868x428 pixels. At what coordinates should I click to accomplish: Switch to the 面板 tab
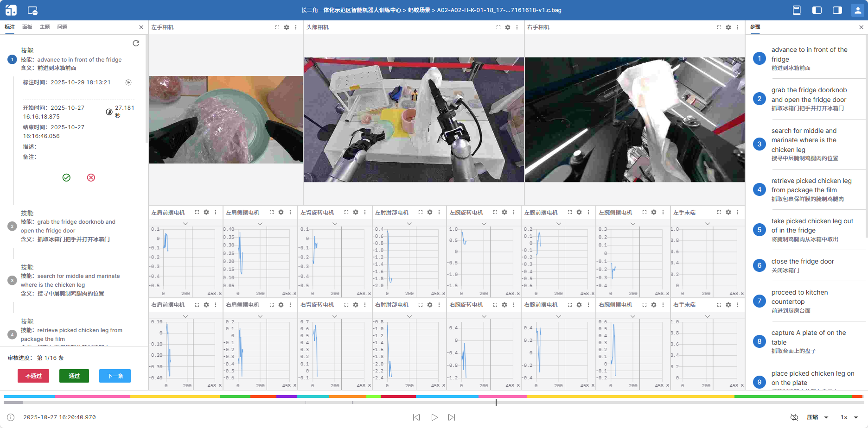point(27,27)
